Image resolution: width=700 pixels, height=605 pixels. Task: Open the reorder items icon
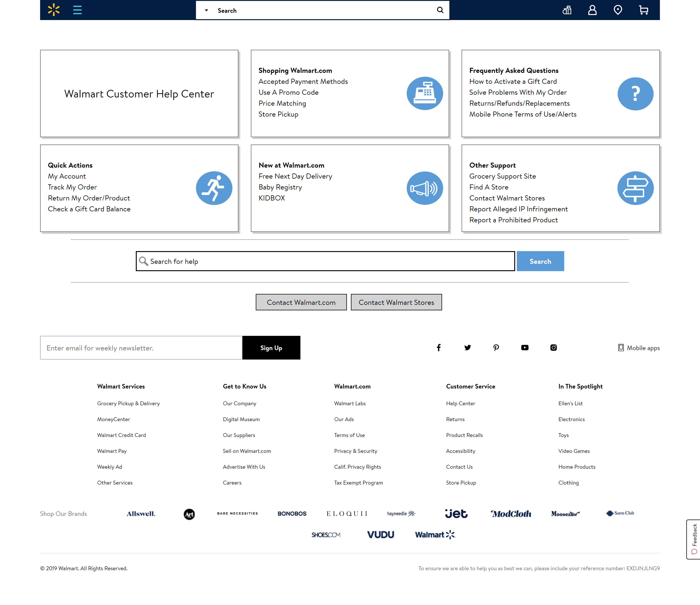567,10
